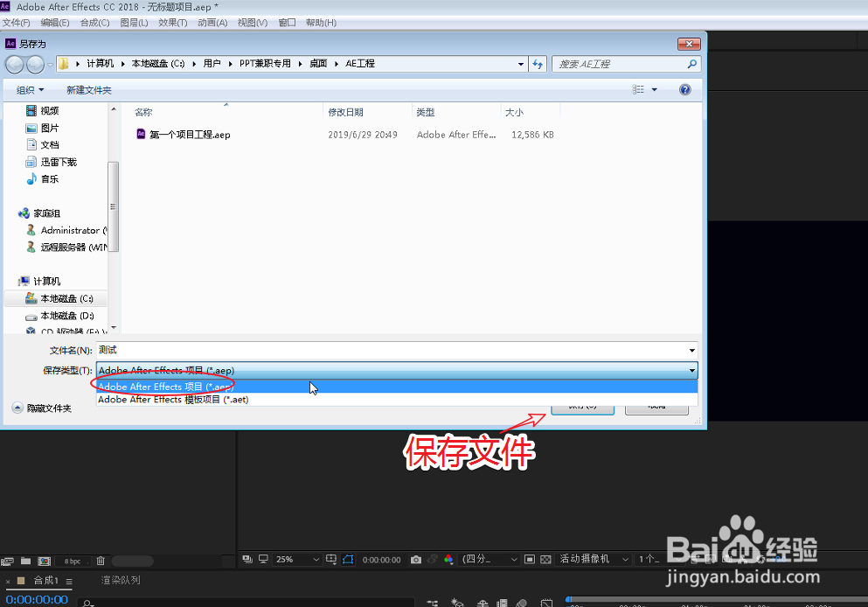Create new folder in AE Project panel
The width and height of the screenshot is (868, 607).
pyautogui.click(x=25, y=561)
